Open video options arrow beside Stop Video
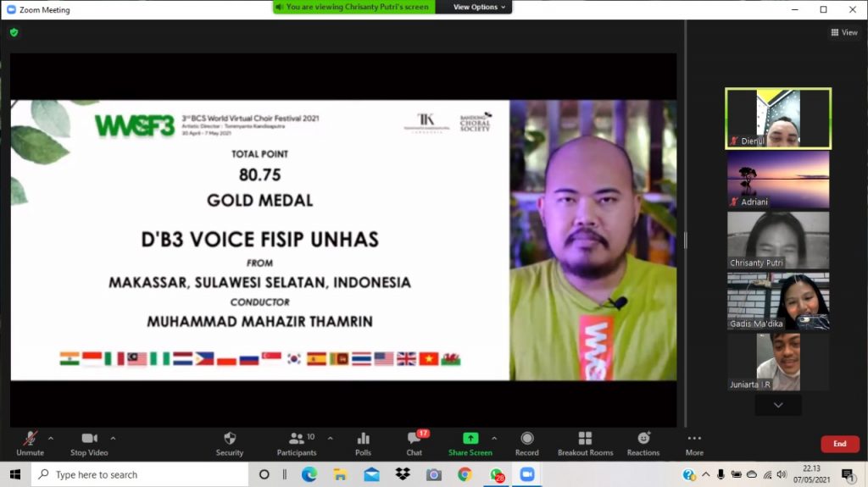The image size is (868, 487). [x=113, y=438]
